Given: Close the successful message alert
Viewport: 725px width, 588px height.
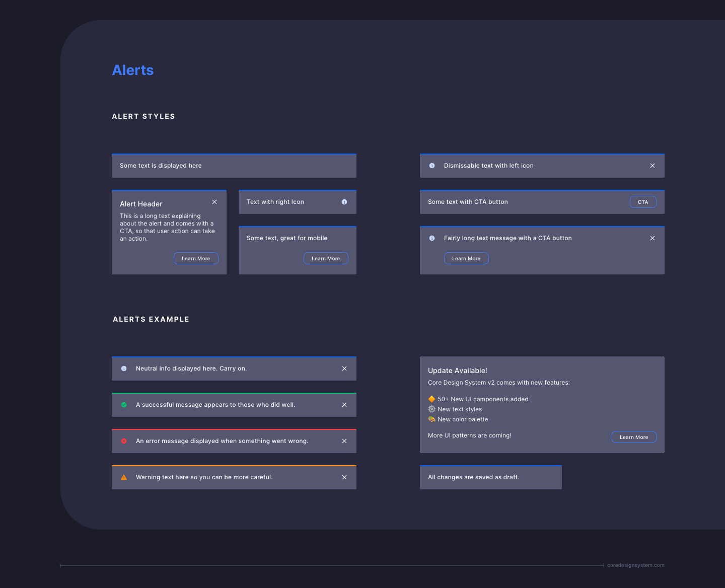Looking at the screenshot, I should pyautogui.click(x=344, y=405).
